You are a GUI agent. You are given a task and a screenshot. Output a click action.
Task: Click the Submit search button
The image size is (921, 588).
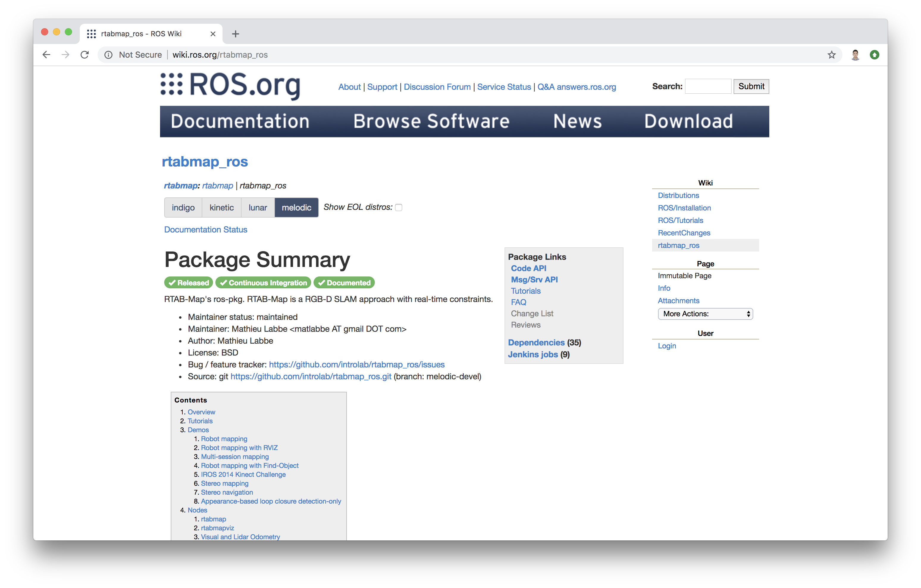751,87
